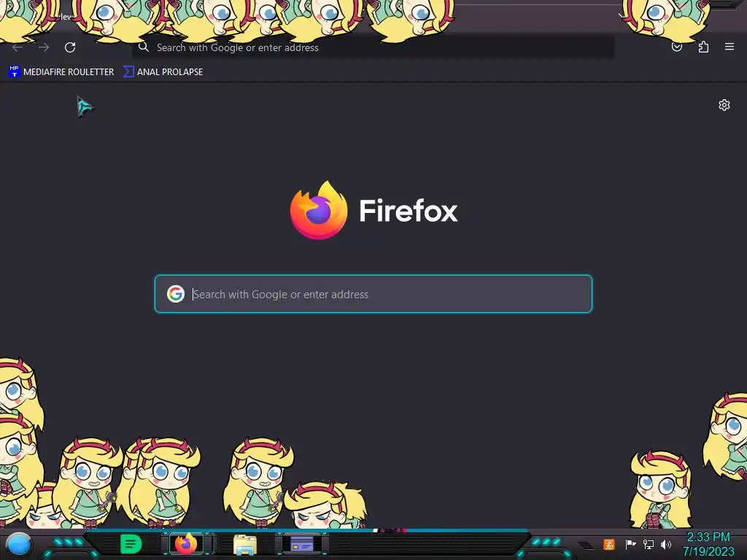Open the volume speaker tray icon
747x560 pixels.
click(x=666, y=544)
